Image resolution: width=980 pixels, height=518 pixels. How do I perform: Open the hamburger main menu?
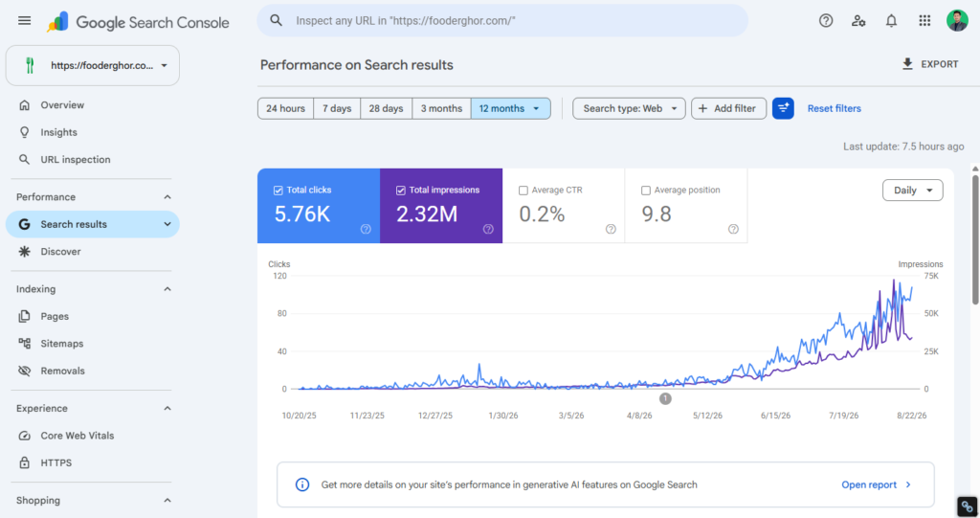click(x=24, y=21)
